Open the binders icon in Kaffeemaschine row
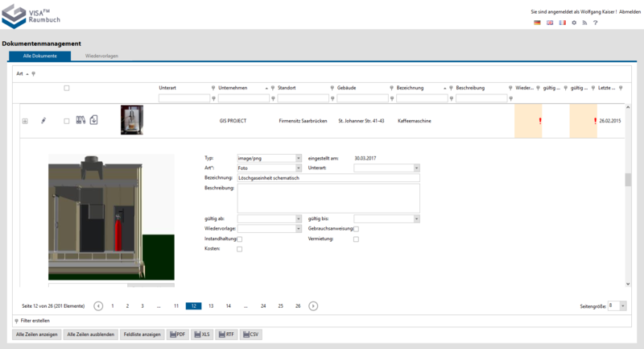This screenshot has height=349, width=644. (x=80, y=119)
